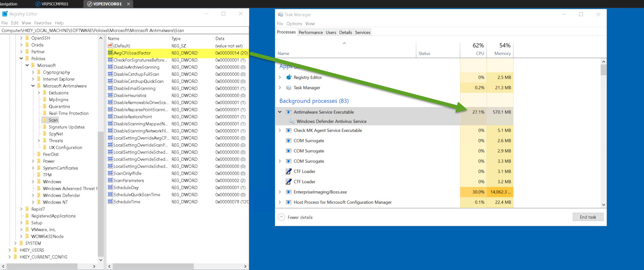This screenshot has height=270, width=644.
Task: Select the DisableEmailScanning value
Action: [x=177, y=88]
